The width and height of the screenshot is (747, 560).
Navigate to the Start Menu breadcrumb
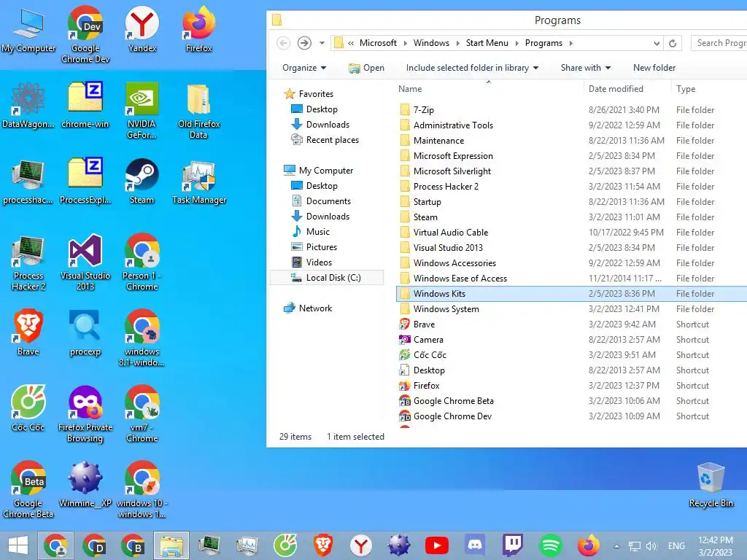(487, 43)
